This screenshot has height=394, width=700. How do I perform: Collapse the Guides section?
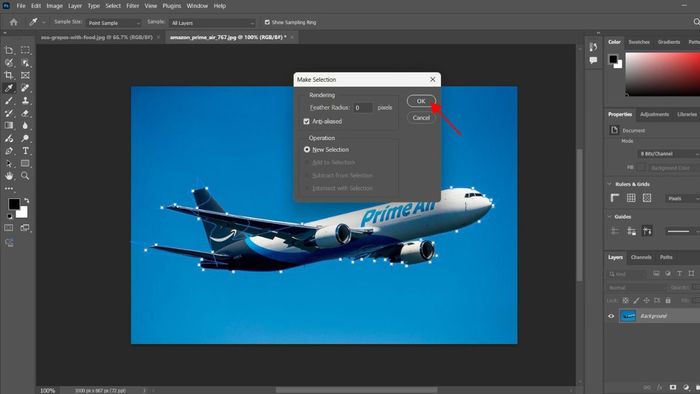(x=609, y=216)
